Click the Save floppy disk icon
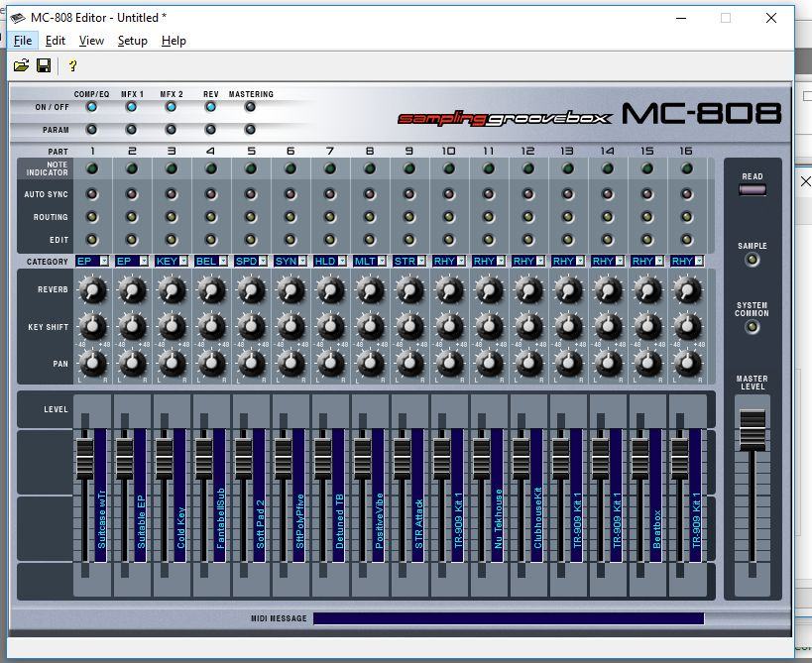 coord(44,65)
